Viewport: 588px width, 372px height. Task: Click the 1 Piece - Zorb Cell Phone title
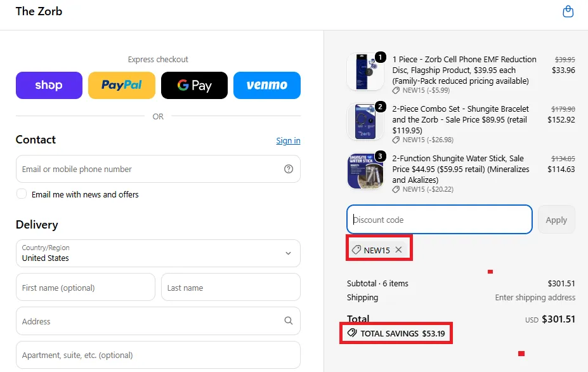pos(464,70)
